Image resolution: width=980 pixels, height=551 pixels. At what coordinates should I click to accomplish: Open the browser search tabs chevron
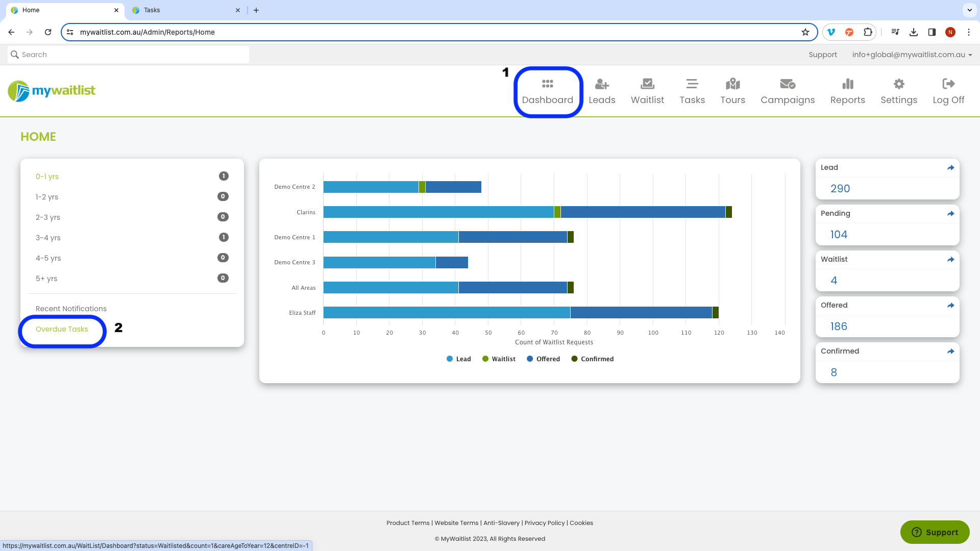[x=969, y=10]
